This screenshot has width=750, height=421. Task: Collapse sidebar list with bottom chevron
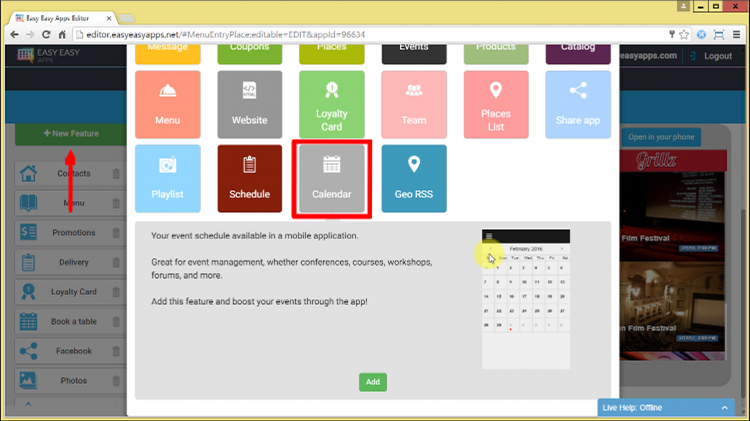[x=28, y=404]
